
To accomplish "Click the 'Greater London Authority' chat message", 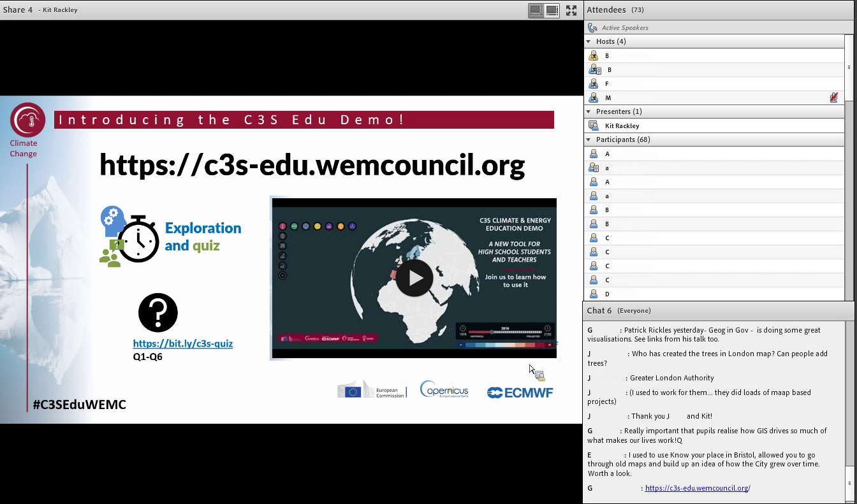I will pos(651,378).
